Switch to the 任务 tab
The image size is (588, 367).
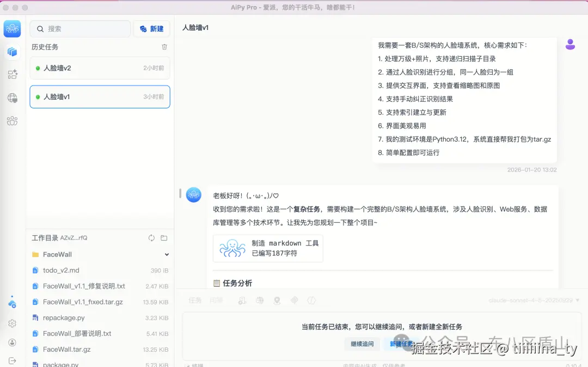[x=195, y=300]
